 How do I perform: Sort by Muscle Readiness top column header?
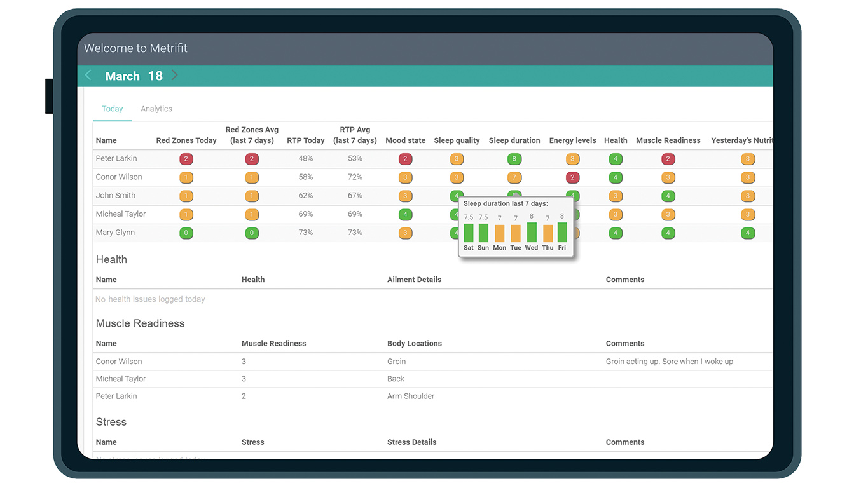pos(668,140)
